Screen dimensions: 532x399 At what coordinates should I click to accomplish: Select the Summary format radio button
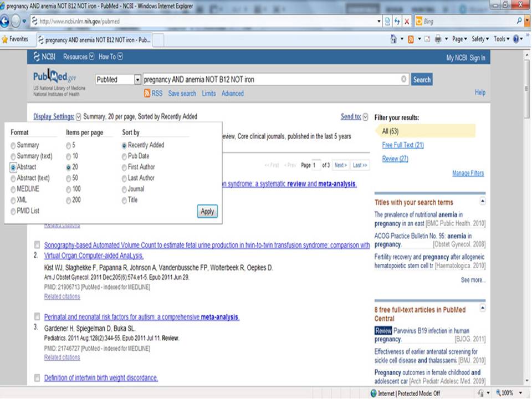[13, 146]
